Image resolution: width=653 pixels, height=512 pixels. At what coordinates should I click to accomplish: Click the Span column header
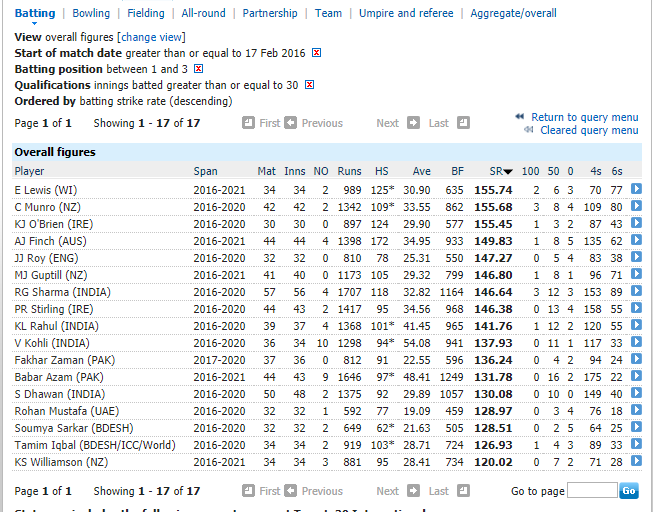205,171
